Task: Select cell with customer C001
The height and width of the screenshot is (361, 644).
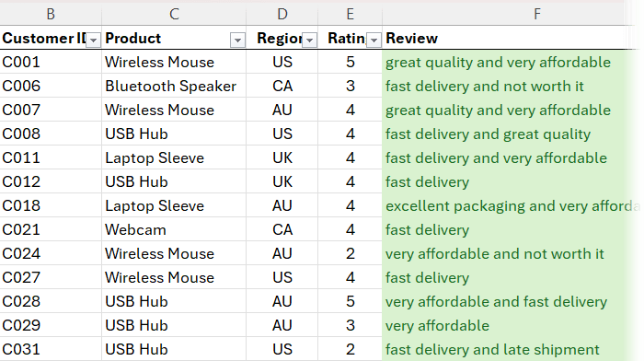Action: [51, 62]
